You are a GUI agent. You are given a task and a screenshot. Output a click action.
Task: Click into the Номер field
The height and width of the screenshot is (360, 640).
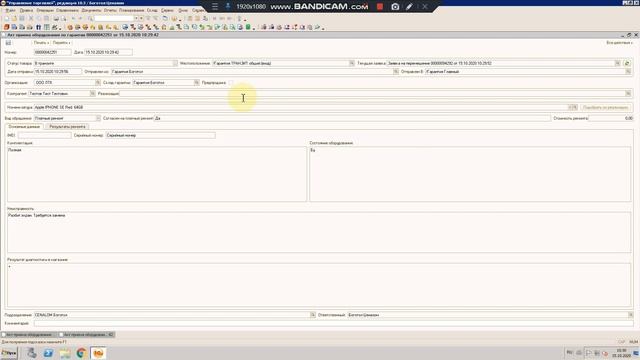pyautogui.click(x=52, y=52)
